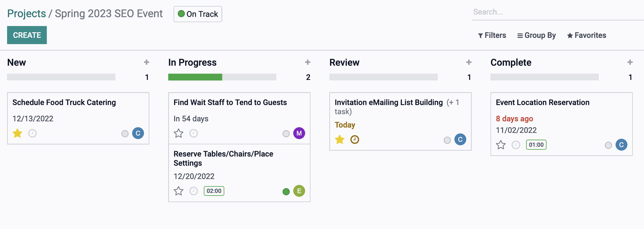The width and height of the screenshot is (644, 229).
Task: Click the In Progress task count 2
Action: click(308, 77)
